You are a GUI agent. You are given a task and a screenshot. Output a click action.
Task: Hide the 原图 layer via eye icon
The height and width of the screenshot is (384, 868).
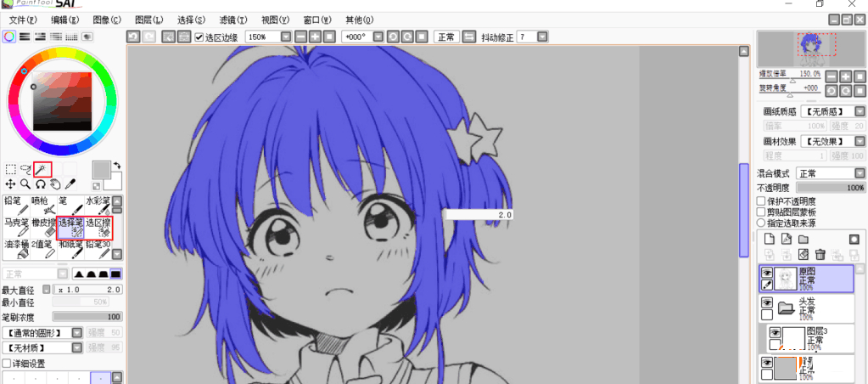(x=767, y=273)
